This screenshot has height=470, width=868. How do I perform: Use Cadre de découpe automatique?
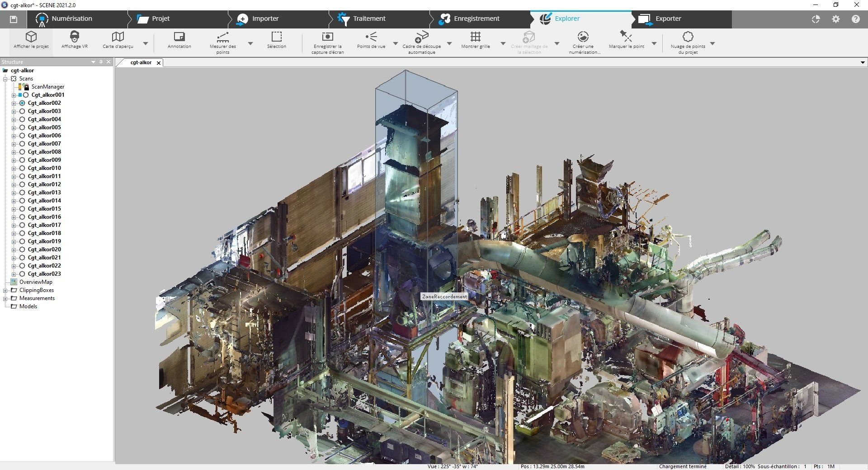(421, 43)
